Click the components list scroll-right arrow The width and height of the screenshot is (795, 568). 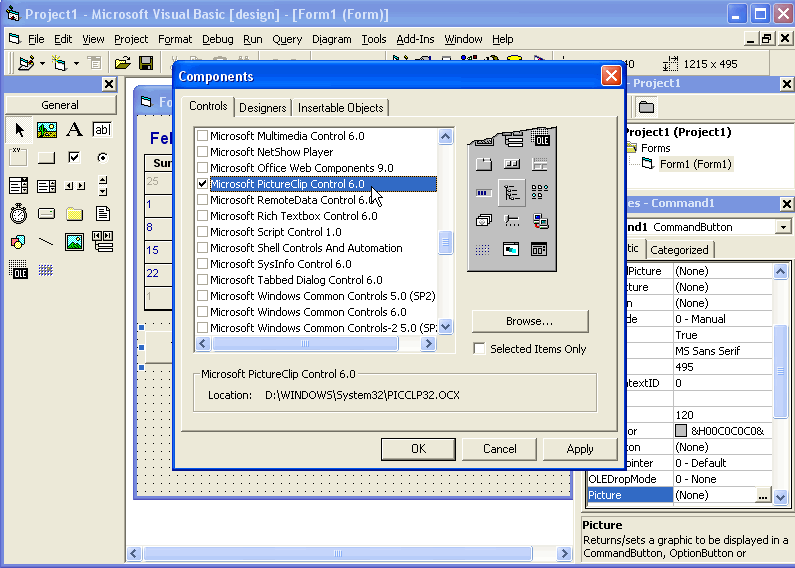[428, 343]
